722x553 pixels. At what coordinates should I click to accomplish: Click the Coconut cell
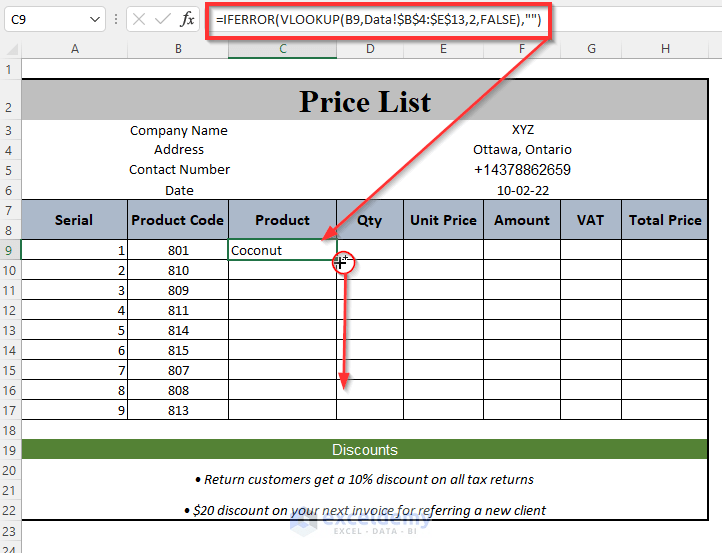click(282, 250)
